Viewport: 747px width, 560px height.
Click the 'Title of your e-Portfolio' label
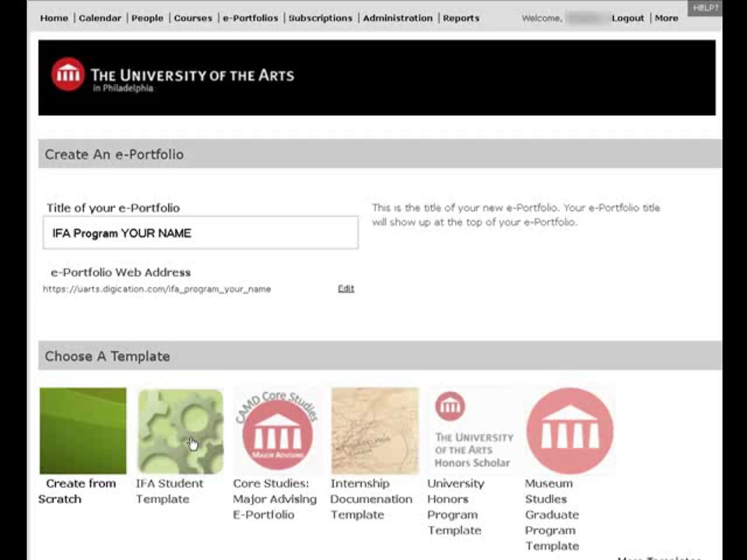113,208
